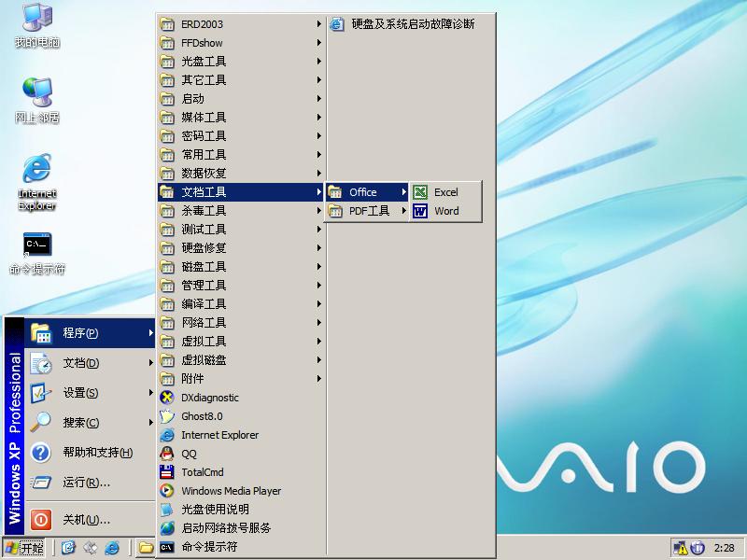Open 运行(R)... from the Start menu
This screenshot has width=747, height=560.
(90, 483)
